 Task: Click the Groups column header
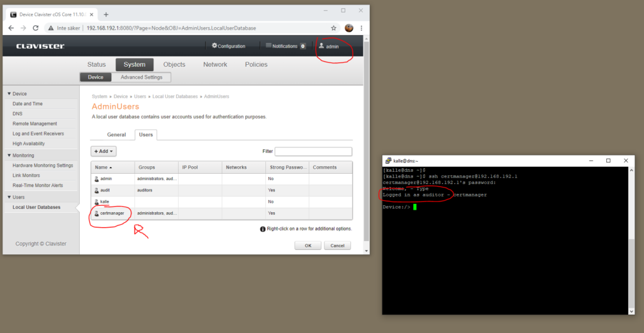[x=157, y=167]
